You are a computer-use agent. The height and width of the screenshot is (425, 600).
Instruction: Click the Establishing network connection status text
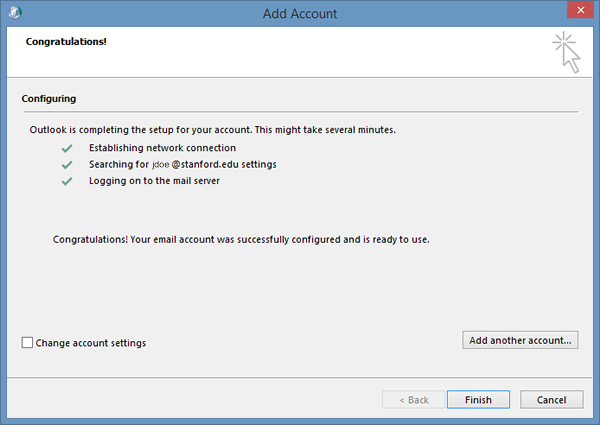(x=169, y=148)
